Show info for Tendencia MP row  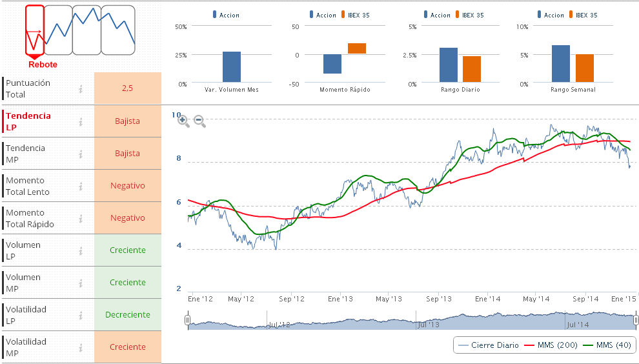[81, 154]
